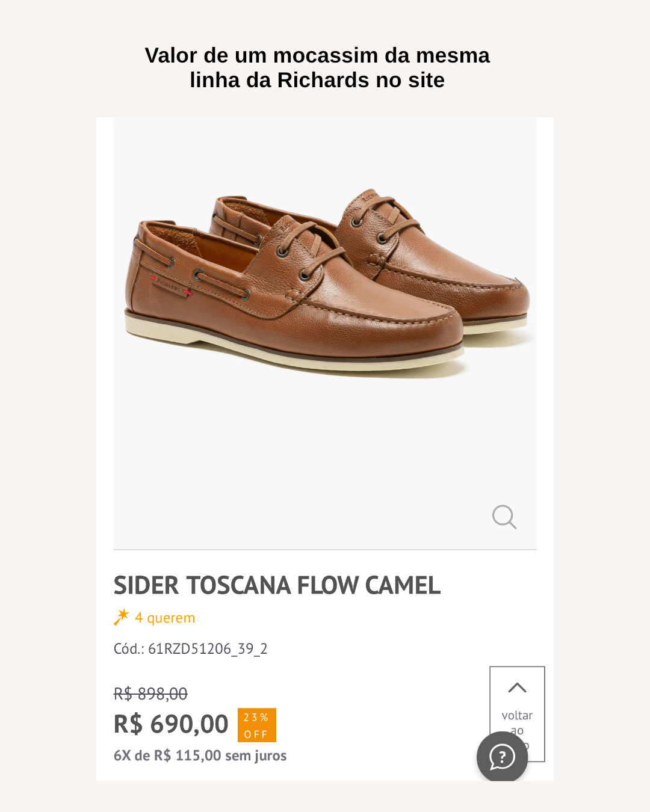Click the Richards logo tag on front shoe
This screenshot has height=812, width=650.
(172, 285)
